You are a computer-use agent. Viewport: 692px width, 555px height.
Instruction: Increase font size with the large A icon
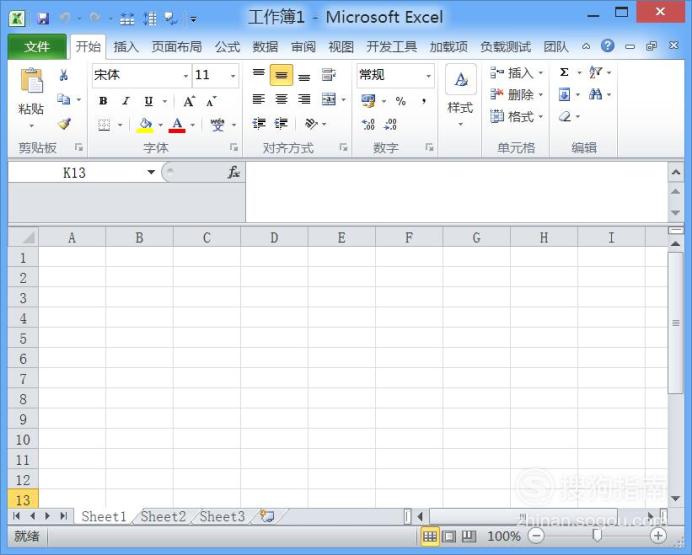(x=189, y=101)
